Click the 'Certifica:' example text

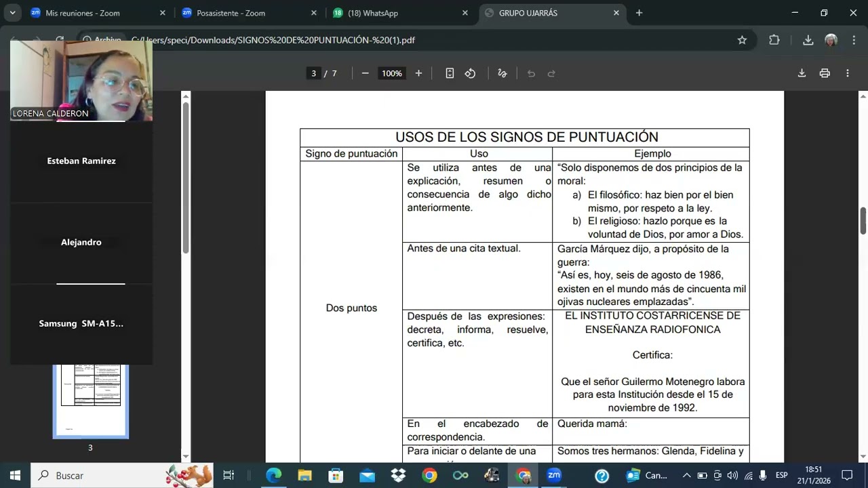pyautogui.click(x=652, y=355)
